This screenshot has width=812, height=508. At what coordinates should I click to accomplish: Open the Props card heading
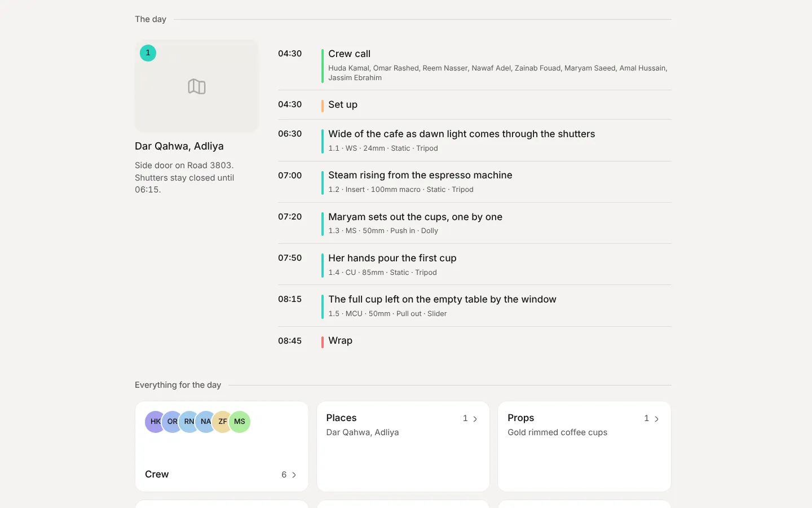520,418
